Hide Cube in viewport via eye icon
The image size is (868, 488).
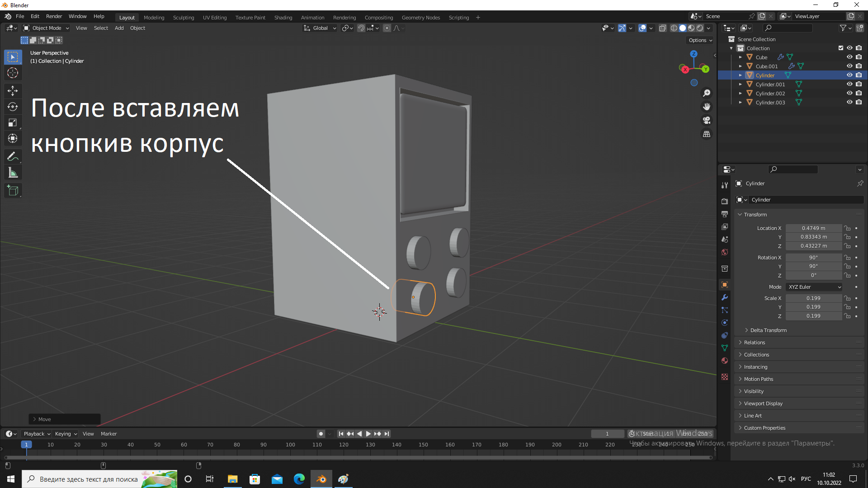[x=849, y=57]
